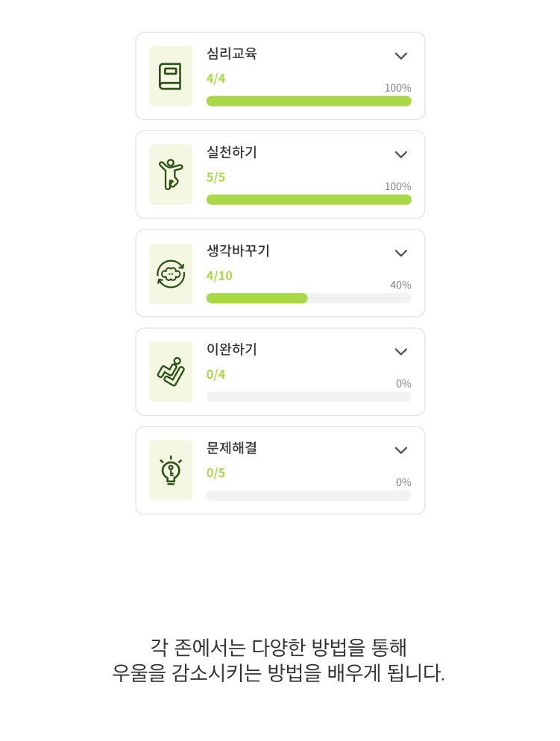Click the 이완하기 title label
Screen dimensions: 560x741
[x=232, y=349]
